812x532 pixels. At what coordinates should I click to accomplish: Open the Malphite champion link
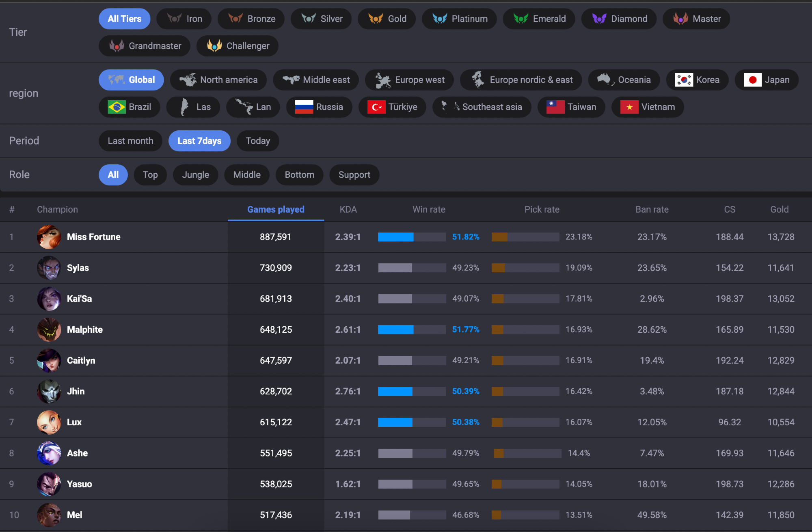pos(84,330)
